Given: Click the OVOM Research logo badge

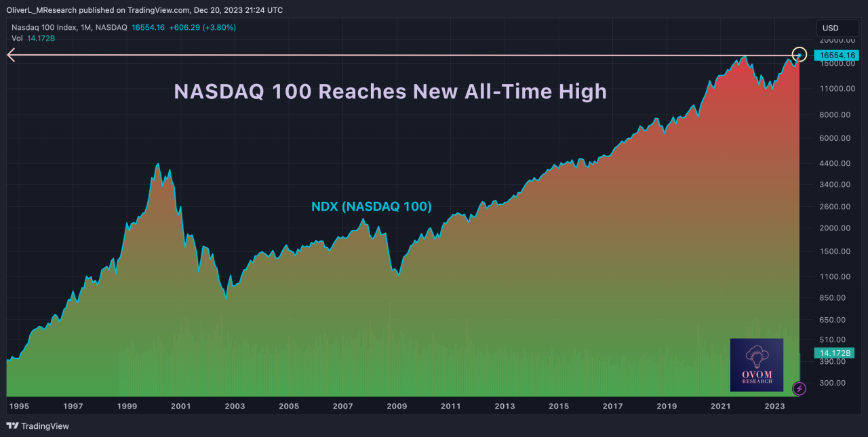Looking at the screenshot, I should [756, 365].
